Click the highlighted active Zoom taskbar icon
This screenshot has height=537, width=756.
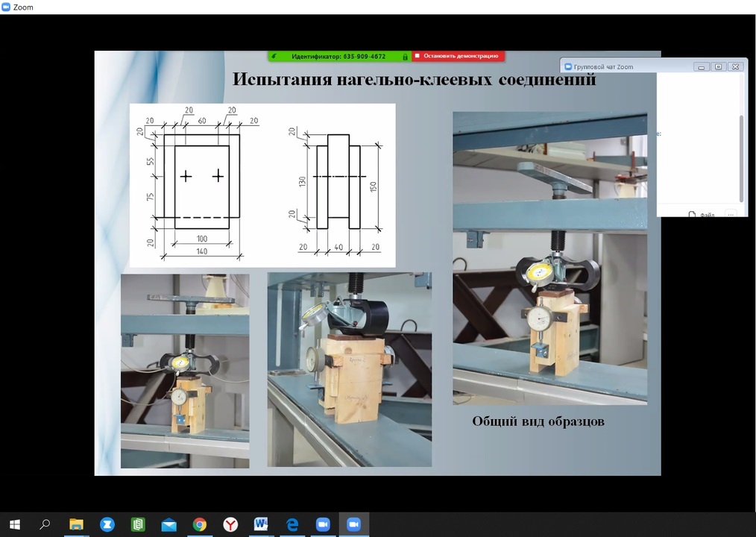(x=353, y=524)
